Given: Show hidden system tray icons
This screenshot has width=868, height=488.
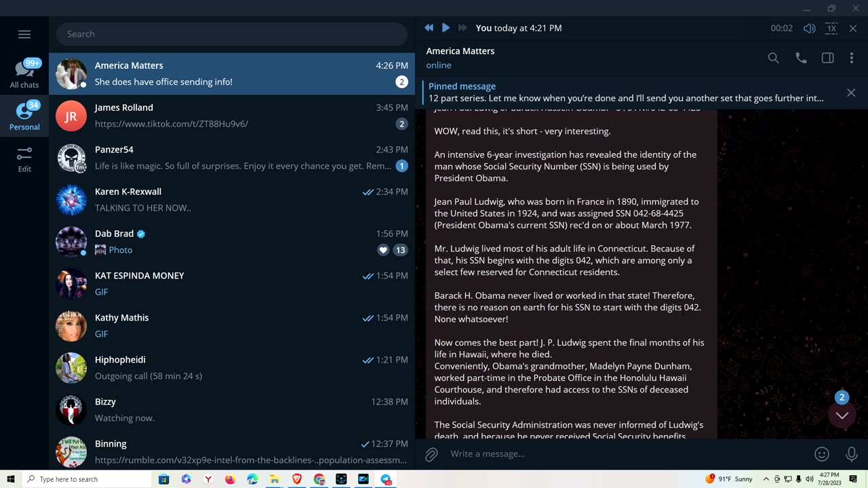Looking at the screenshot, I should pos(766,479).
